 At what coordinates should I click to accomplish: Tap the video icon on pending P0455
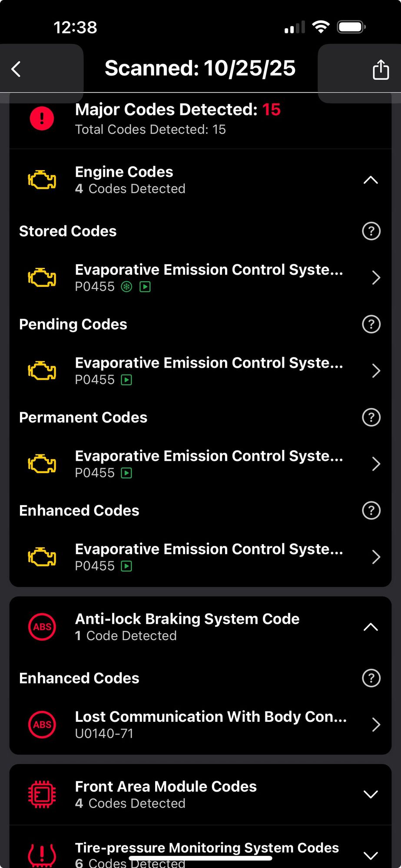pyautogui.click(x=126, y=380)
